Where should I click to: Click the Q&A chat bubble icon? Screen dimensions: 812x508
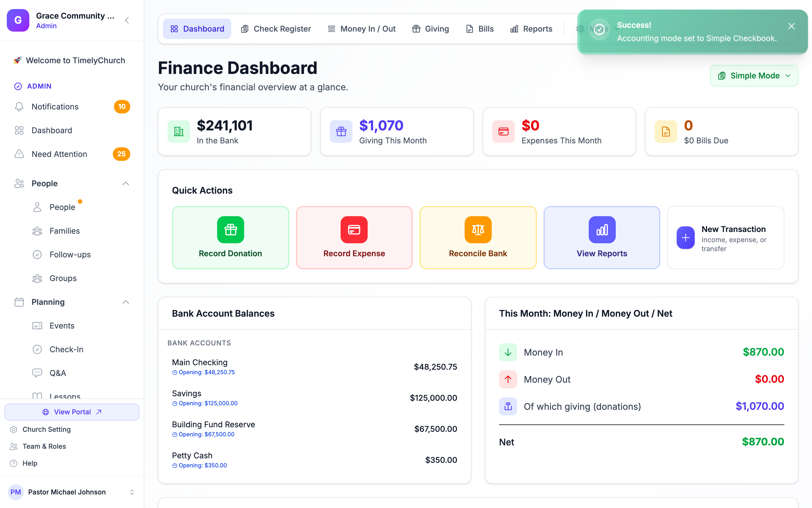[x=37, y=373]
